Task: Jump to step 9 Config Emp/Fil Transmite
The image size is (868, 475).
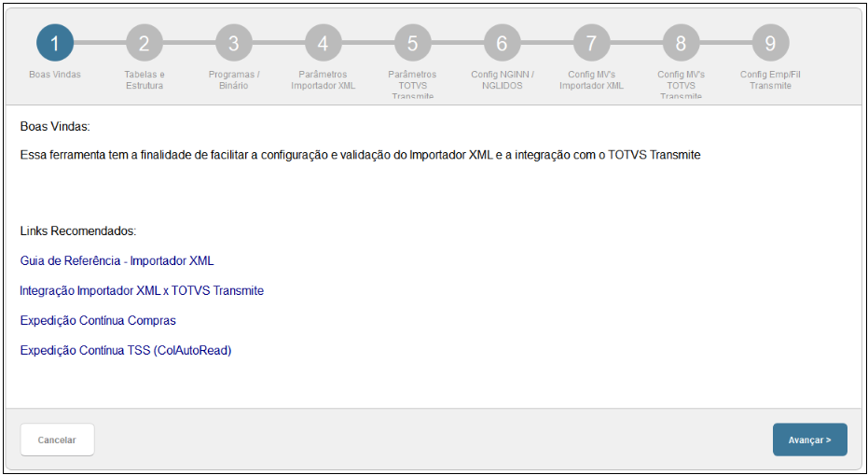Action: 770,43
